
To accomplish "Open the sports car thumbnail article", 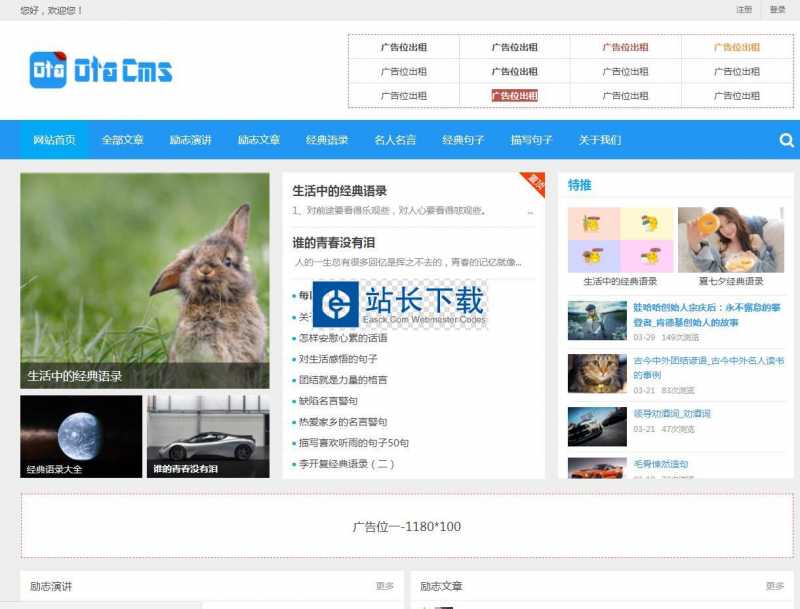I will (x=208, y=435).
